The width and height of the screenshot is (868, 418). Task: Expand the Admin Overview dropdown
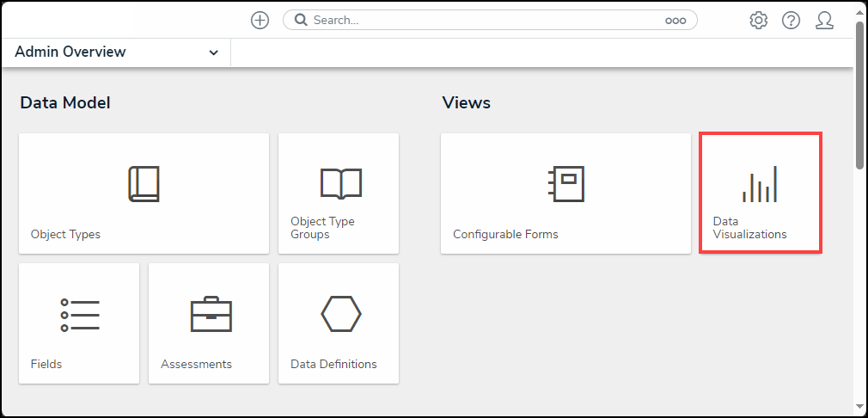[x=213, y=52]
